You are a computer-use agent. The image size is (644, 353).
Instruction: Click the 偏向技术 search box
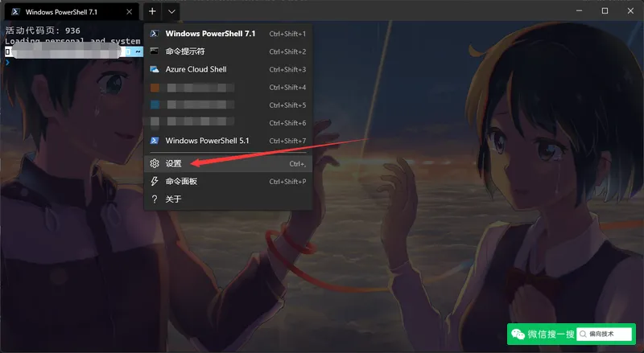coord(604,335)
